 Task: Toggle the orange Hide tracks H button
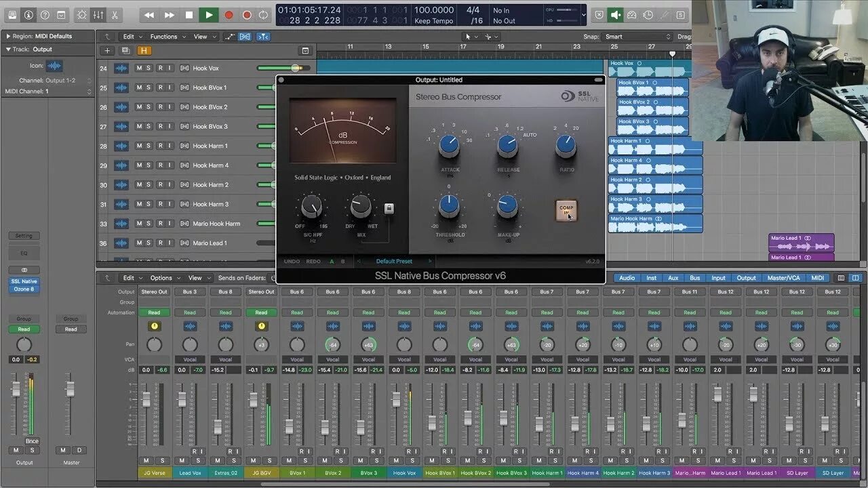pyautogui.click(x=144, y=50)
